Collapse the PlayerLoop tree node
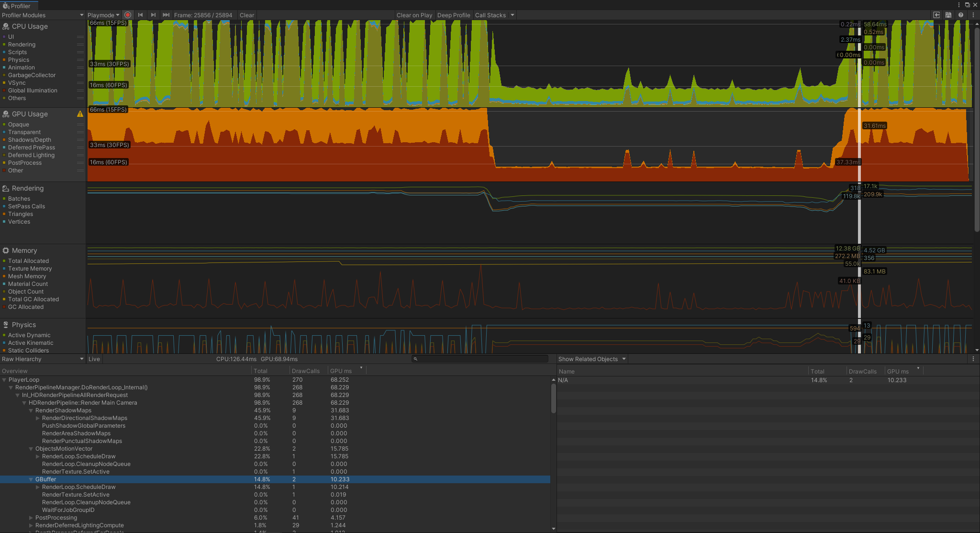The height and width of the screenshot is (533, 980). (4, 380)
